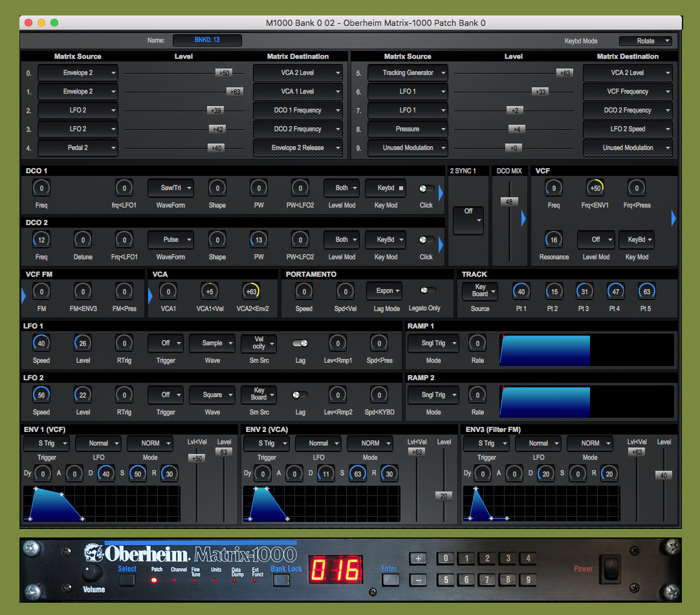Click the Track Pt 3 knob
This screenshot has height=615, width=700.
tap(584, 292)
